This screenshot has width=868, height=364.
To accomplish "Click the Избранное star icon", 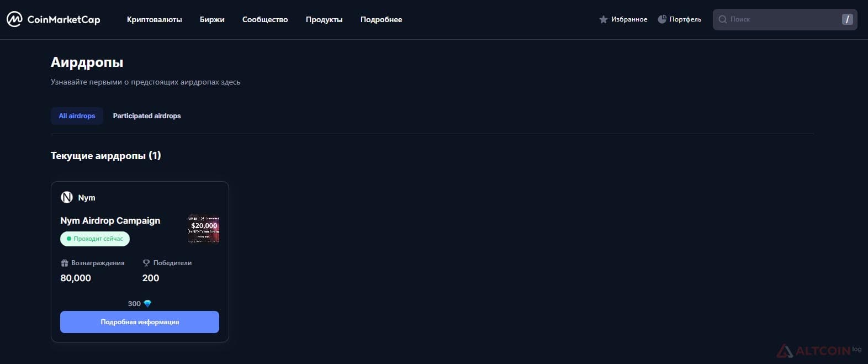I will 604,19.
